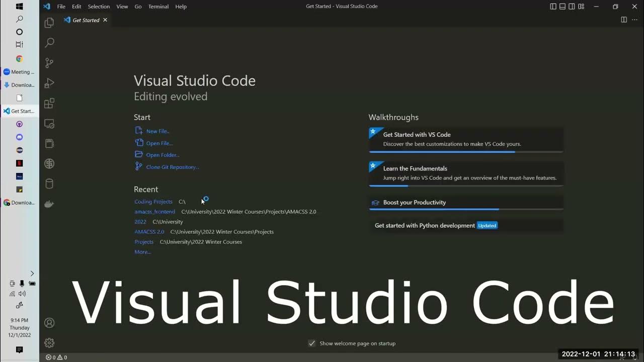644x362 pixels.
Task: Open the More Actions ellipsis in the editor
Action: tap(634, 20)
